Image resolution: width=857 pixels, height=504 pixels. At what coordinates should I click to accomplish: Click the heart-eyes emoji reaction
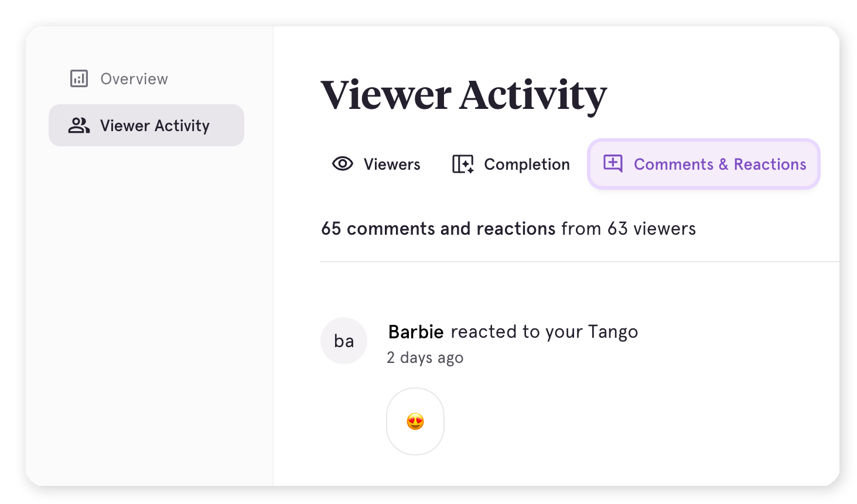point(415,421)
